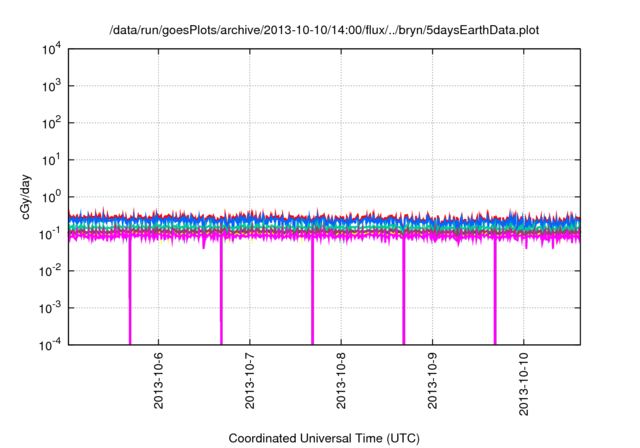Click the 10^-3 y-axis tick label

point(51,308)
